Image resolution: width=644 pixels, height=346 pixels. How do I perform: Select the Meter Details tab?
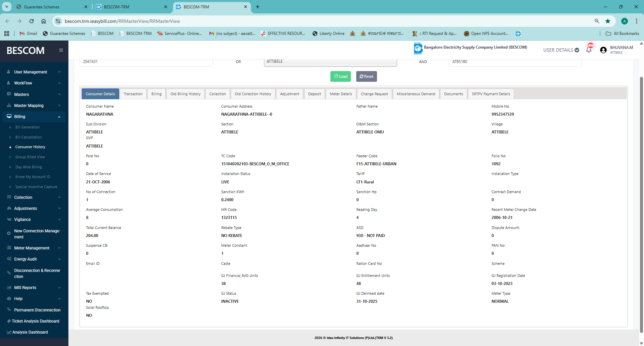[341, 94]
